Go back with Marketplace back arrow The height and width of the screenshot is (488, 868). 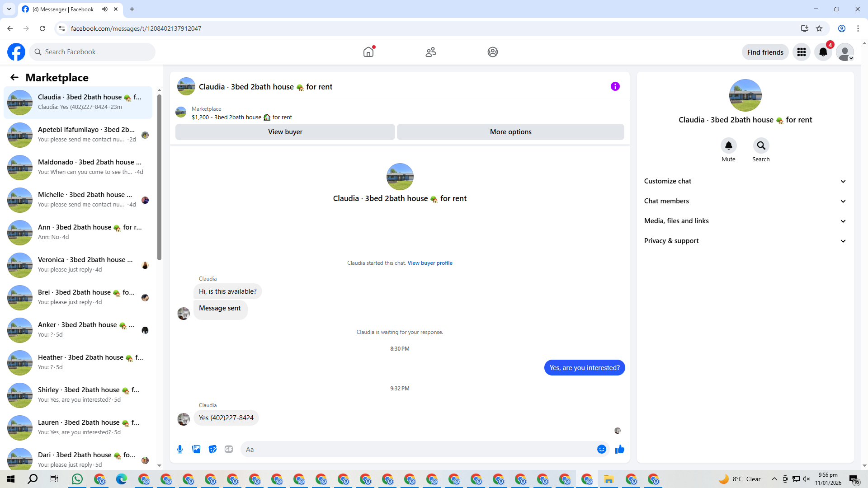click(x=14, y=77)
